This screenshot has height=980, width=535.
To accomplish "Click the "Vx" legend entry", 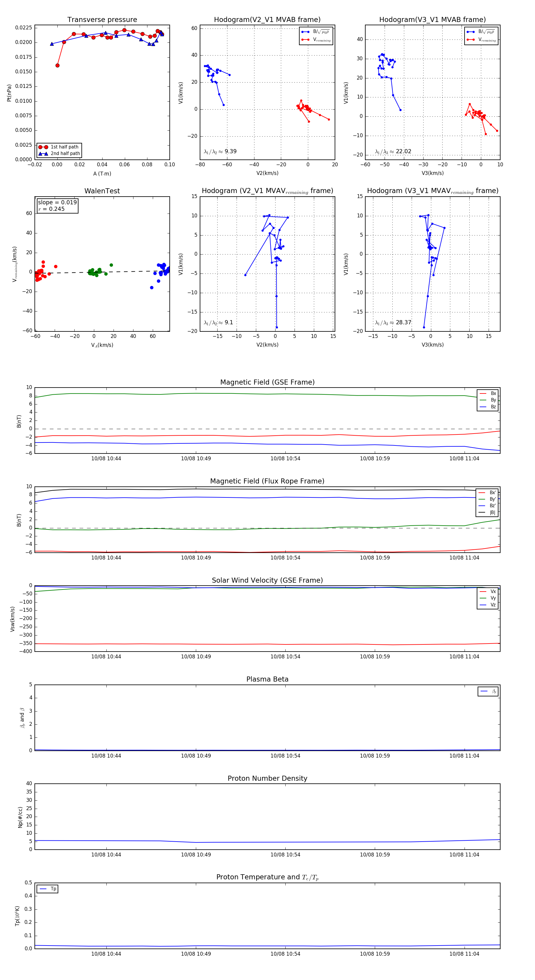I will pos(488,591).
